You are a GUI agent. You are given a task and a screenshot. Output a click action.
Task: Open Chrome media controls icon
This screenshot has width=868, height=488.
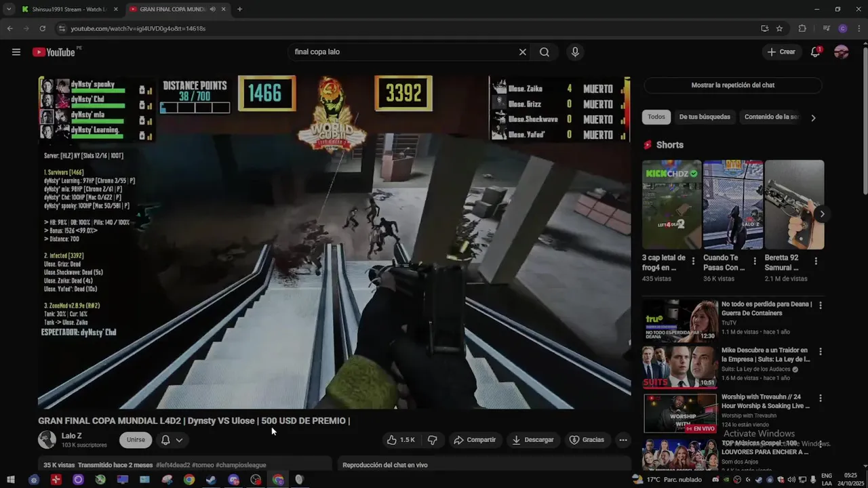click(x=826, y=28)
